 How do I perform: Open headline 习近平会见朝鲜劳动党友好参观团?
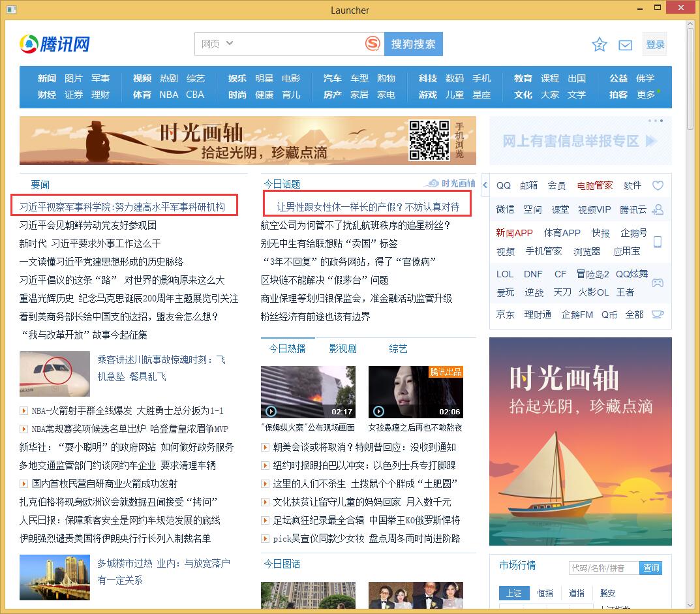coord(87,225)
